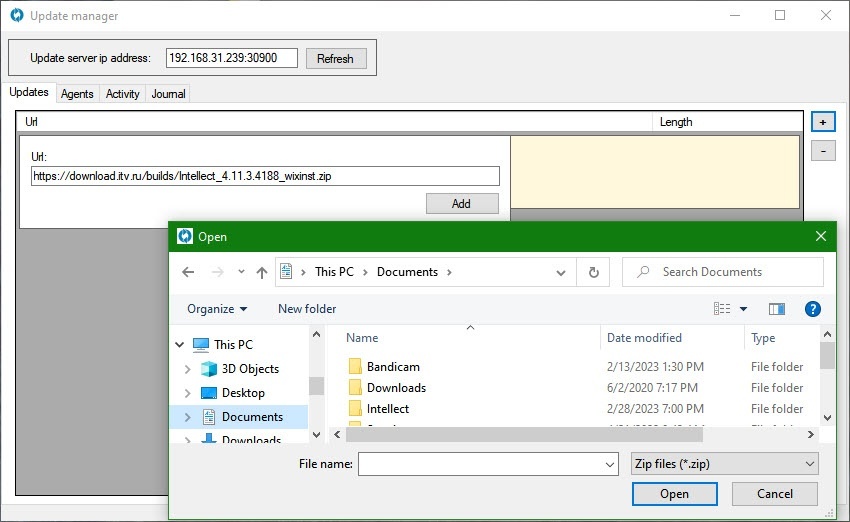Expand the 3D Objects tree node

pos(187,369)
